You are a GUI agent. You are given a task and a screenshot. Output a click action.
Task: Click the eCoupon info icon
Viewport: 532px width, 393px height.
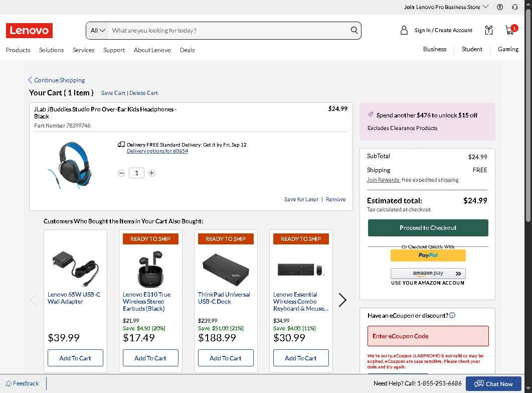pyautogui.click(x=452, y=315)
